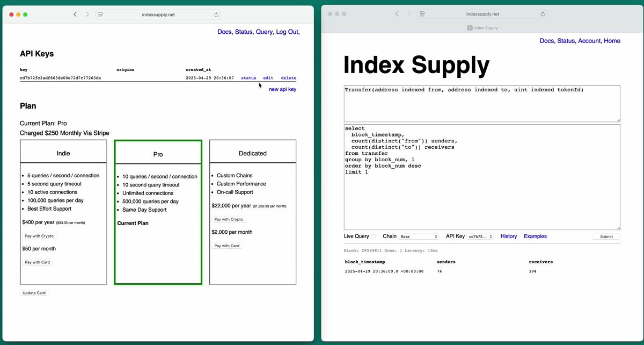
Task: Click Dedicated plan Pay with Card button
Action: click(227, 246)
